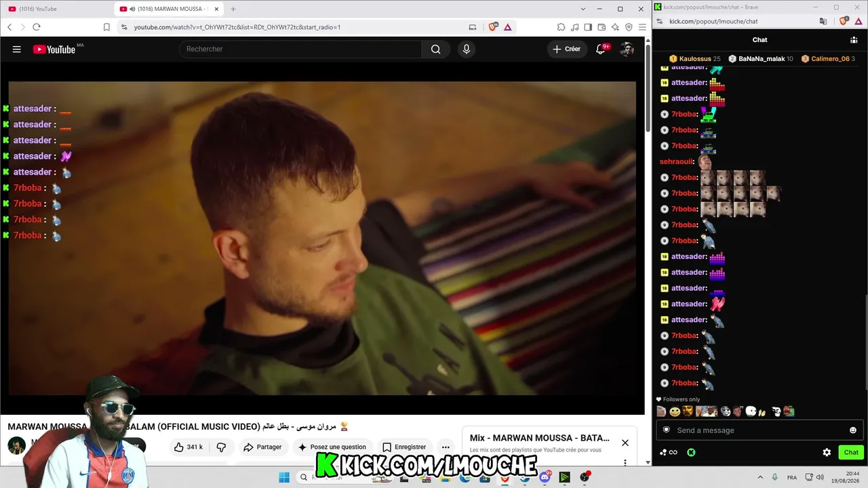
Task: Select gifter Calimero_06 in leaderboard
Action: [x=828, y=59]
